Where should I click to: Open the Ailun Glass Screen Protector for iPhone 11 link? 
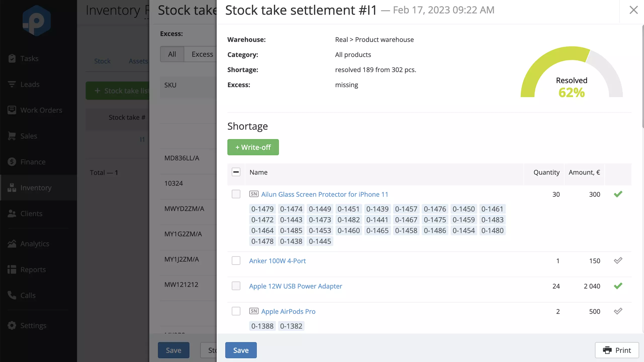325,194
